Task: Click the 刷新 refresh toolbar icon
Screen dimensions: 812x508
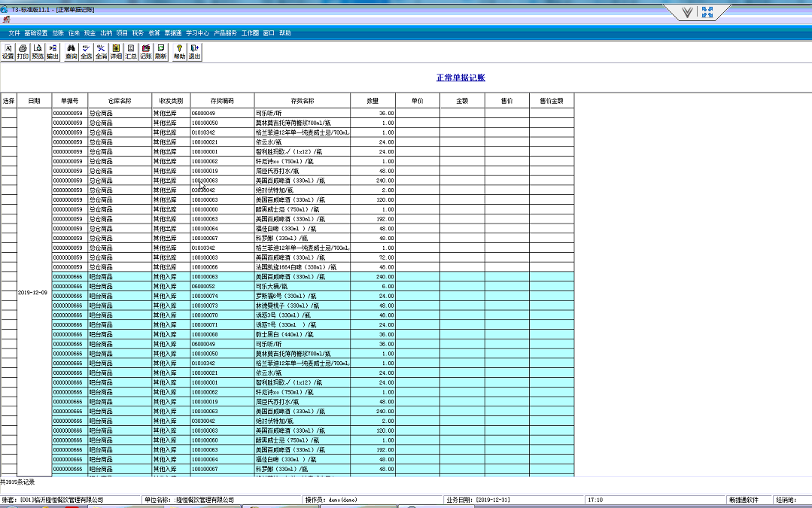Action: [x=161, y=52]
